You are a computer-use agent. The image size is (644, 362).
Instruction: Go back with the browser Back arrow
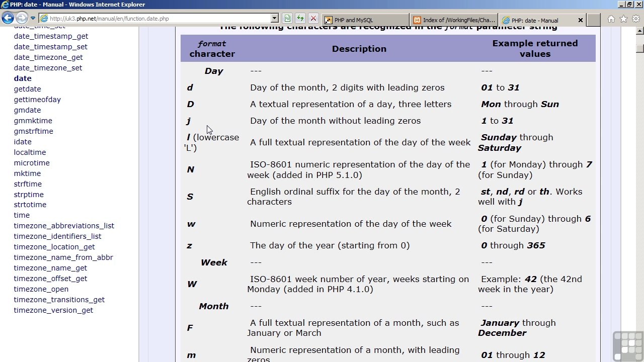pos(8,18)
